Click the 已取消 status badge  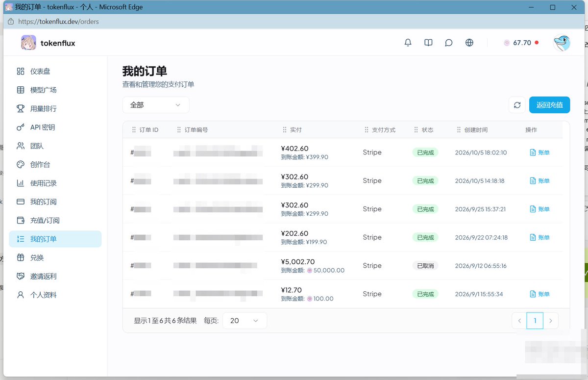pyautogui.click(x=425, y=266)
